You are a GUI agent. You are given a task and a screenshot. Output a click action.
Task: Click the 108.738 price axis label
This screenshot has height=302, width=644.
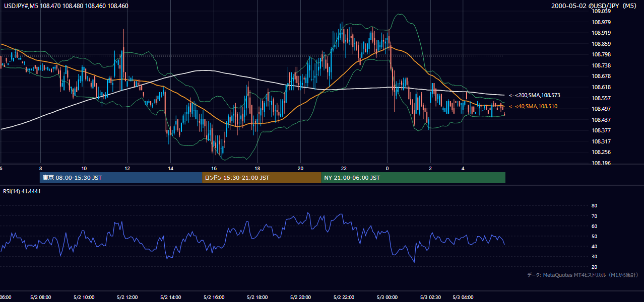click(x=601, y=65)
